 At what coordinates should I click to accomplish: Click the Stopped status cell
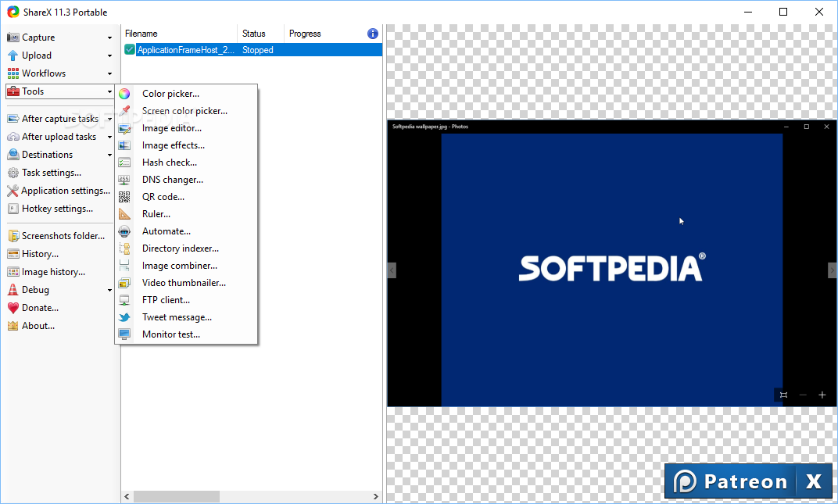(x=258, y=50)
